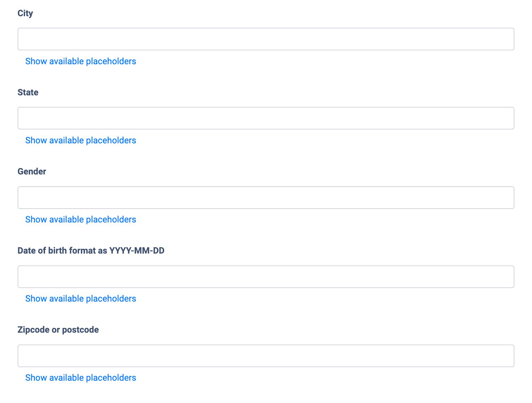This screenshot has width=532, height=403.
Task: Click the City field label
Action: click(25, 13)
